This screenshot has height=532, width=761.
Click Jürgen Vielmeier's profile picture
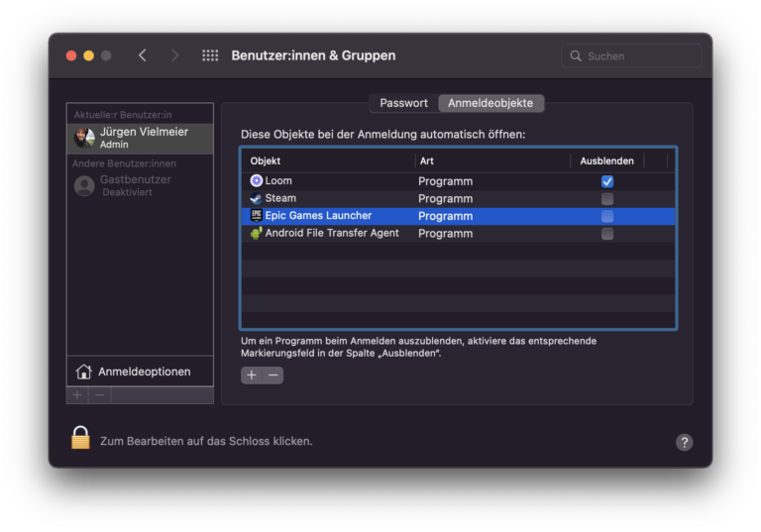(x=84, y=138)
